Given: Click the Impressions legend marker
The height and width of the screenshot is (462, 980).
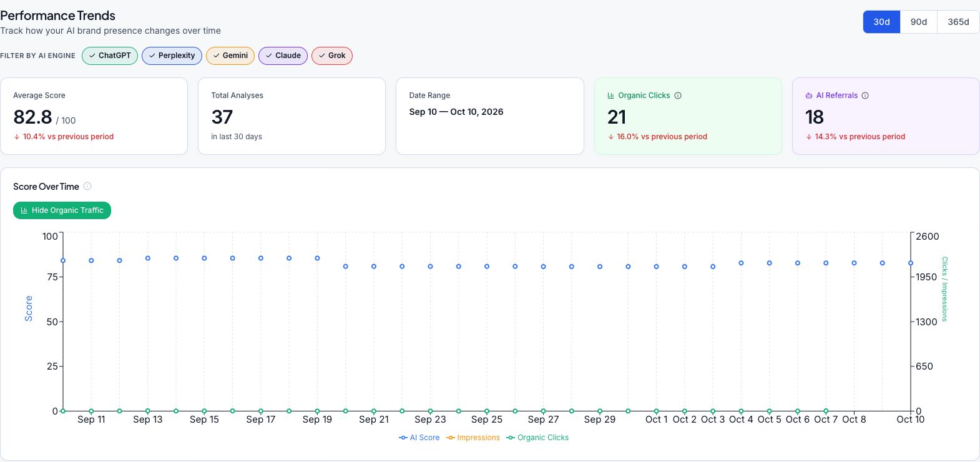Looking at the screenshot, I should [x=451, y=438].
